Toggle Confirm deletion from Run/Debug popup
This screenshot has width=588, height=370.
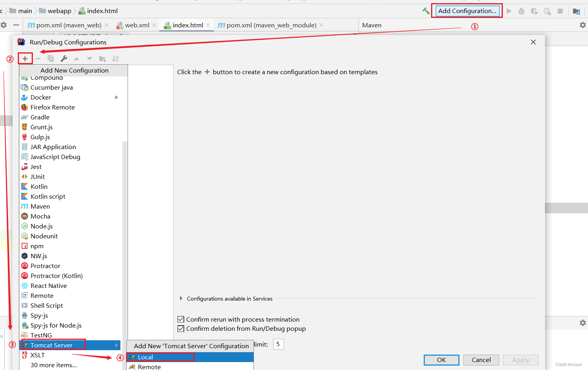click(181, 328)
